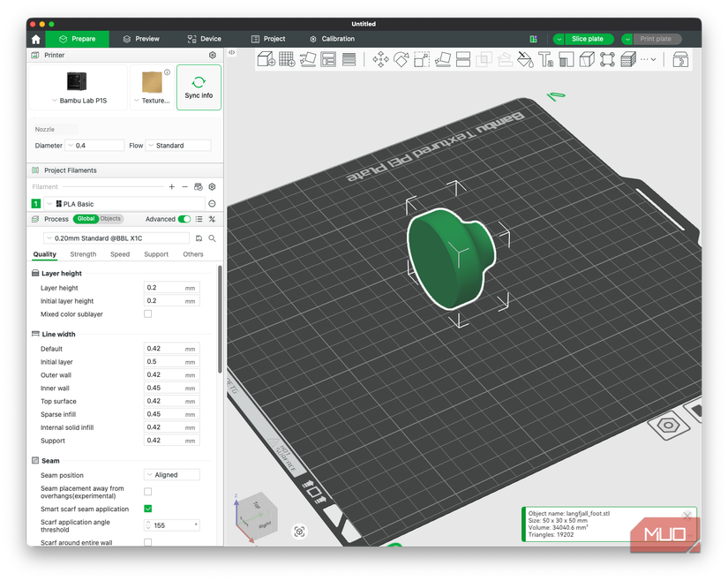
Task: Open the Strength settings tab
Action: (83, 254)
